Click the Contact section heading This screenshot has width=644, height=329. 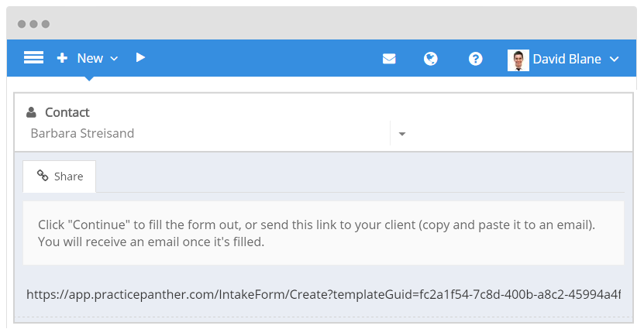point(67,112)
